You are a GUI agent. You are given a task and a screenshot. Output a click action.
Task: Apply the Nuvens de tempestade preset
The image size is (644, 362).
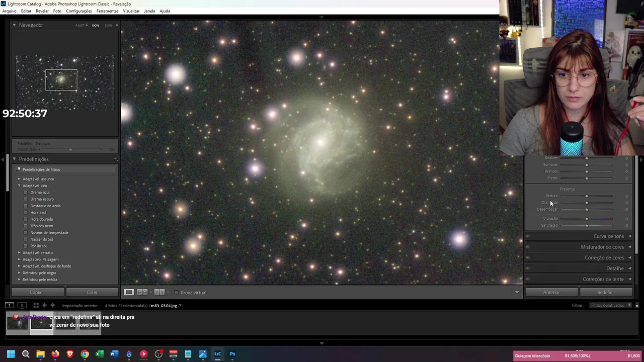click(x=49, y=233)
